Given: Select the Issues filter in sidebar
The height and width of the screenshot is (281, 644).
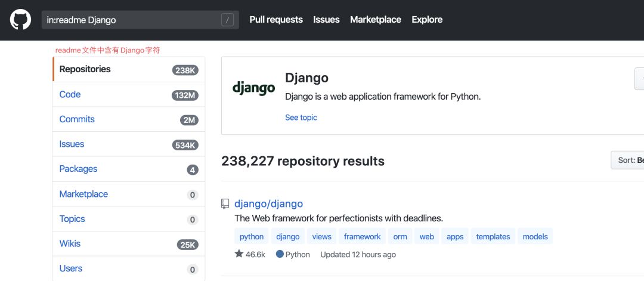Looking at the screenshot, I should [129, 144].
